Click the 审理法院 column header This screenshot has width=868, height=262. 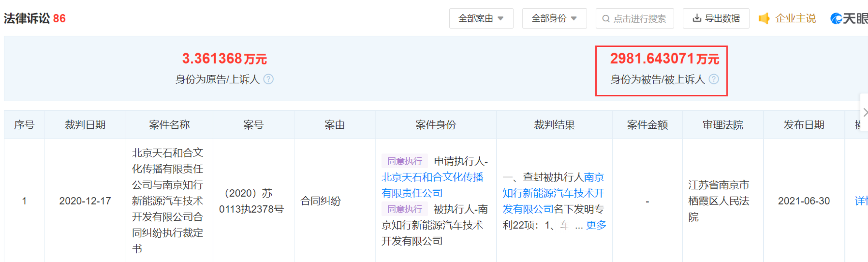[x=723, y=125]
